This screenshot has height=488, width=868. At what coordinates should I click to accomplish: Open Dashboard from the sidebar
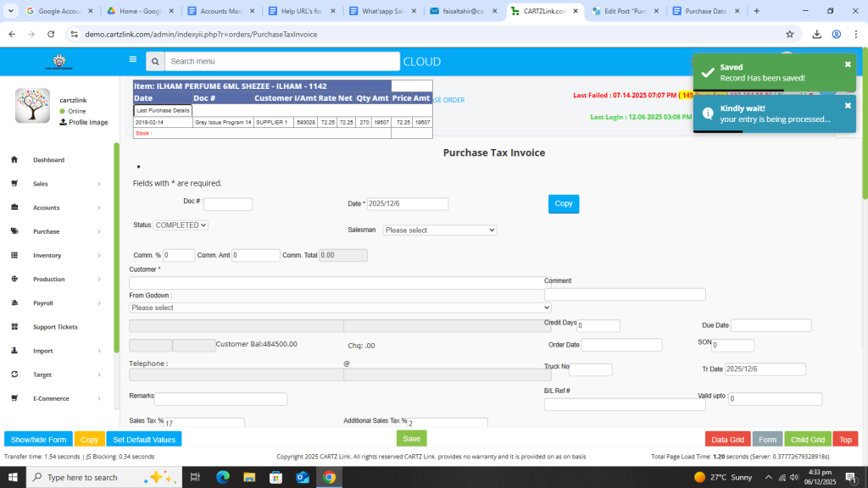48,160
